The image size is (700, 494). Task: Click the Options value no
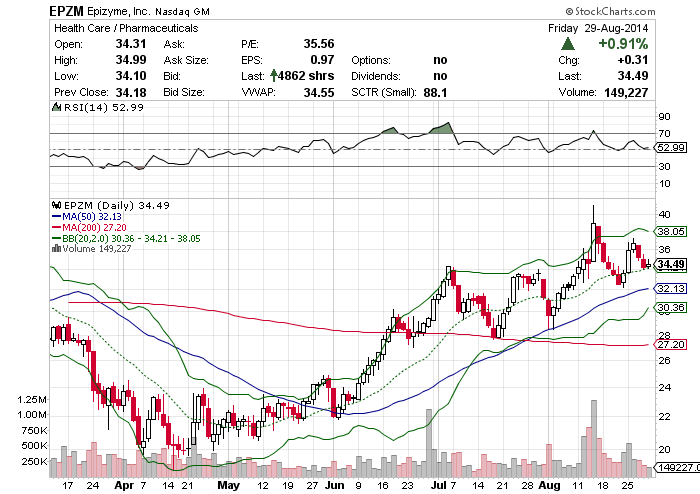click(x=440, y=60)
